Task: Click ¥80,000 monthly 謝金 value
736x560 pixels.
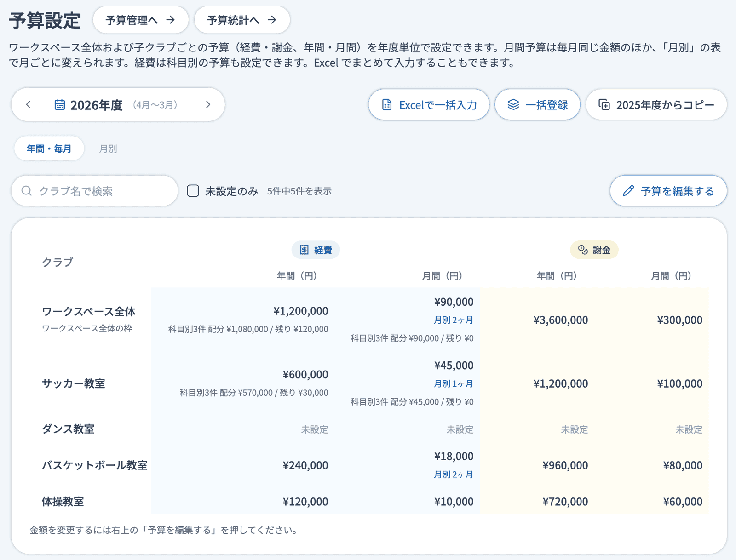Action: pos(683,465)
